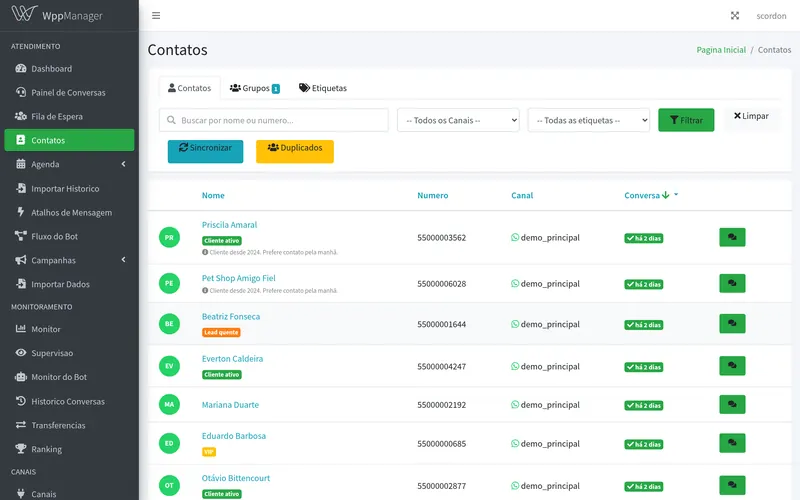The height and width of the screenshot is (500, 800).
Task: Switch to the Etiquetas tab
Action: click(322, 88)
